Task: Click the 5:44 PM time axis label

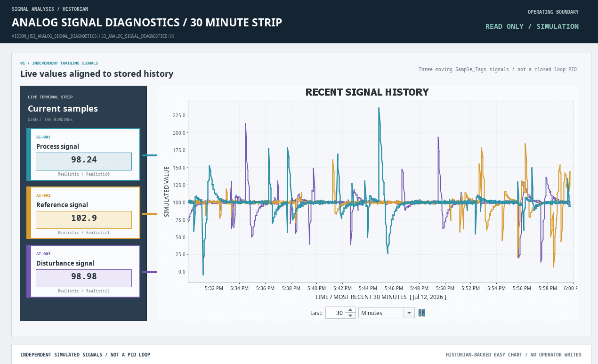Action: 367,288
